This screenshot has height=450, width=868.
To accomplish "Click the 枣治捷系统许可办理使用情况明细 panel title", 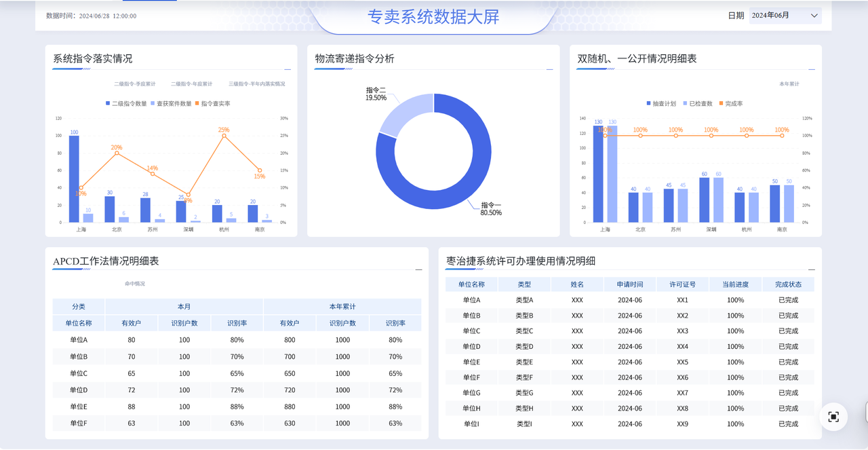I will (x=521, y=261).
